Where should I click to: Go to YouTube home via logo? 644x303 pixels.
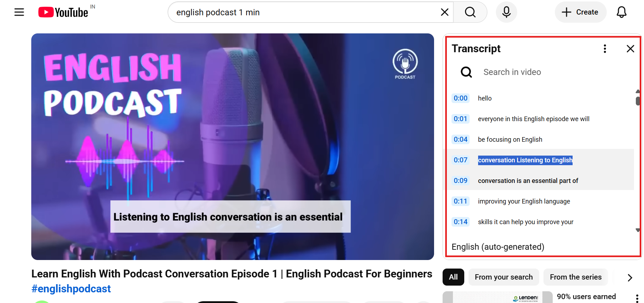coord(63,12)
